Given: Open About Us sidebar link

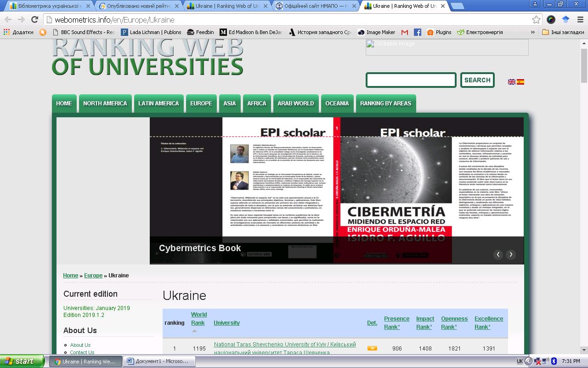Looking at the screenshot, I should 80,345.
